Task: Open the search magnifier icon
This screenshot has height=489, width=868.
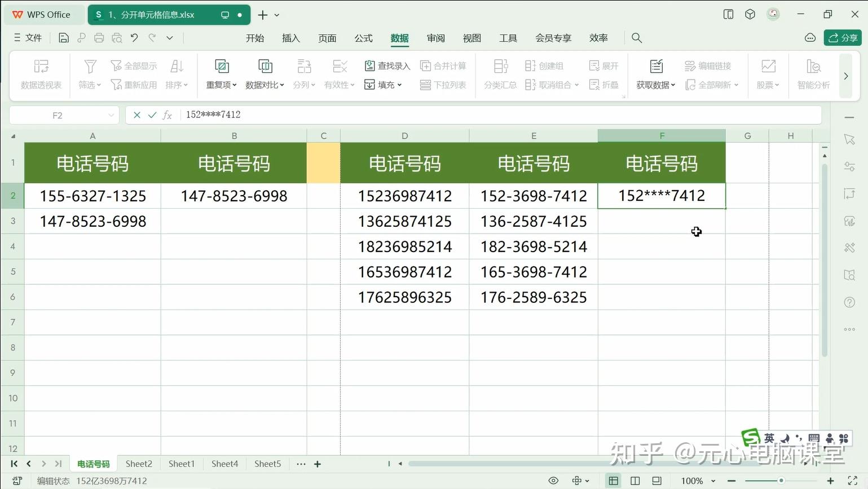Action: 637,38
